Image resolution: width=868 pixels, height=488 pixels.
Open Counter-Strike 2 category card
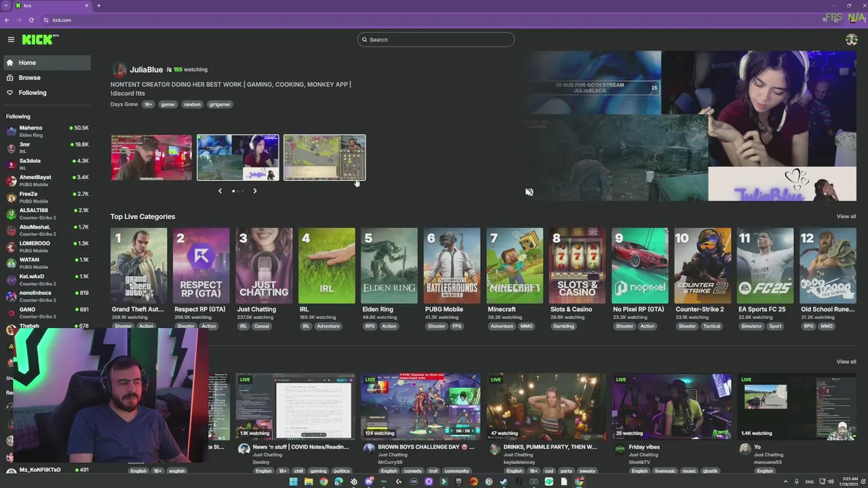(703, 266)
